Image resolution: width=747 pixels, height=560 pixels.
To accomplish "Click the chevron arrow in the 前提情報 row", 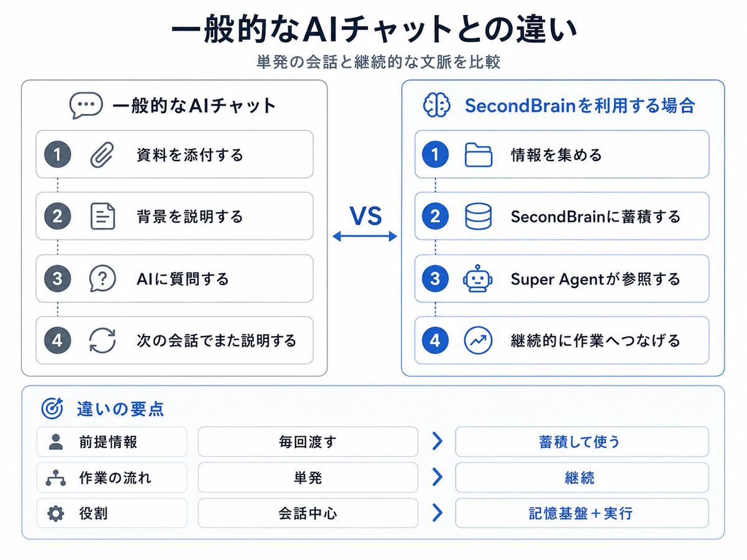I will [x=437, y=442].
